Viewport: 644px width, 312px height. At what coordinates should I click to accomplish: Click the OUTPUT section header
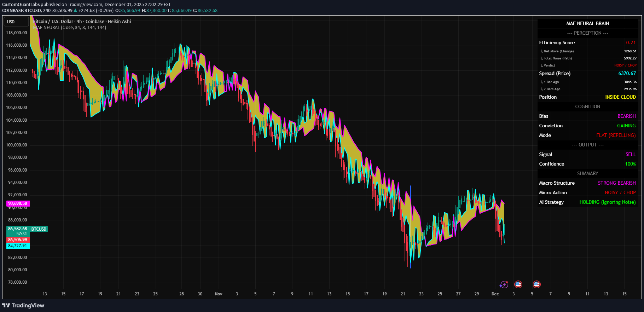pyautogui.click(x=587, y=145)
